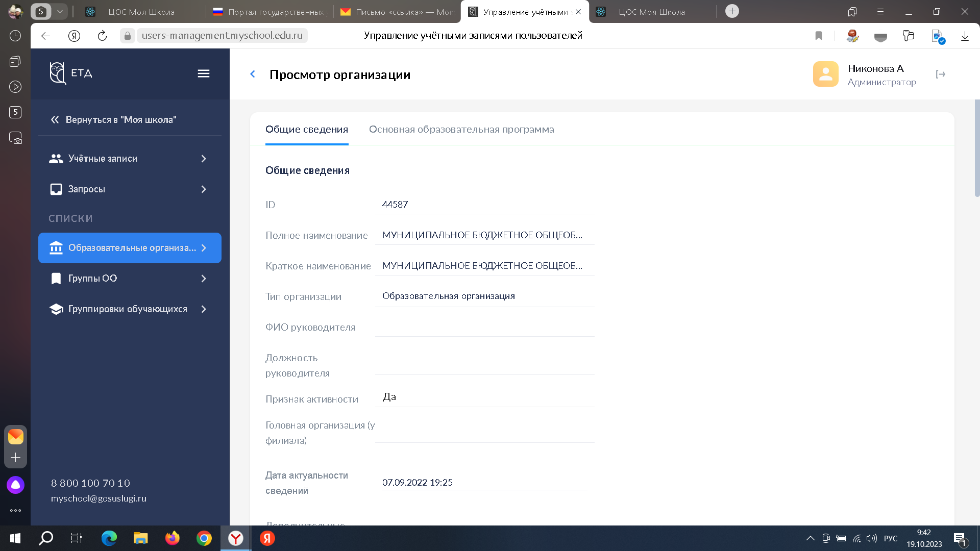980x551 pixels.
Task: Open browser downloads icon
Action: pos(965,36)
